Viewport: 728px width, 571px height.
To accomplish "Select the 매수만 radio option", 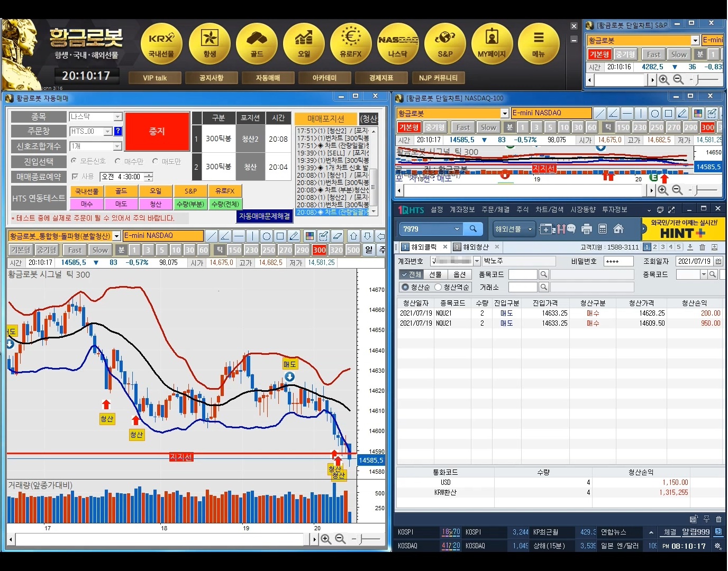I will [118, 161].
